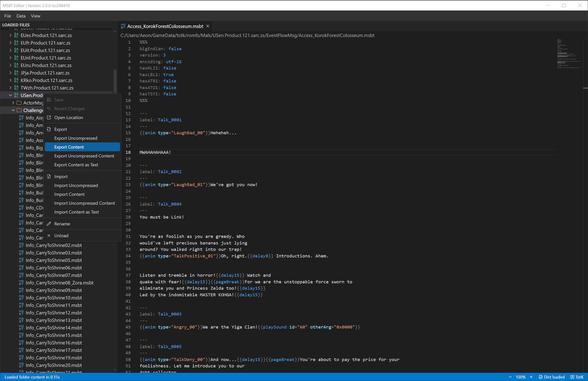
Task: Expand JPja.Product.121.sarc.zs archive
Action: (10, 73)
